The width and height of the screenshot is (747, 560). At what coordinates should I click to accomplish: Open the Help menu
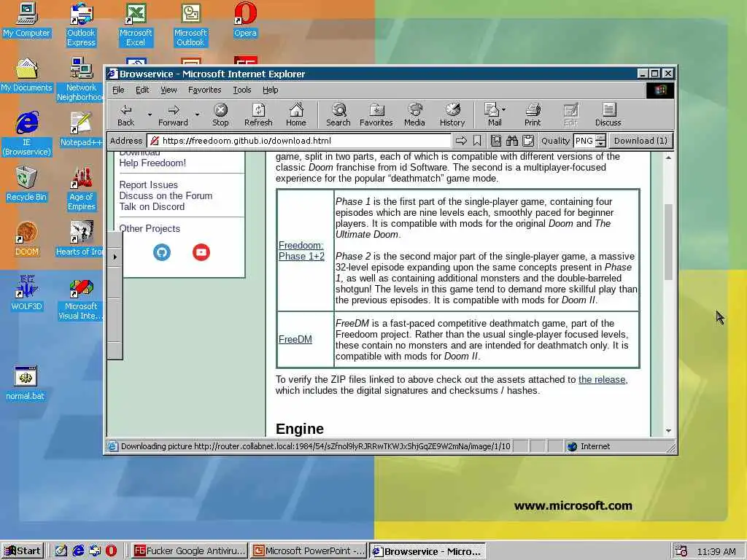270,90
